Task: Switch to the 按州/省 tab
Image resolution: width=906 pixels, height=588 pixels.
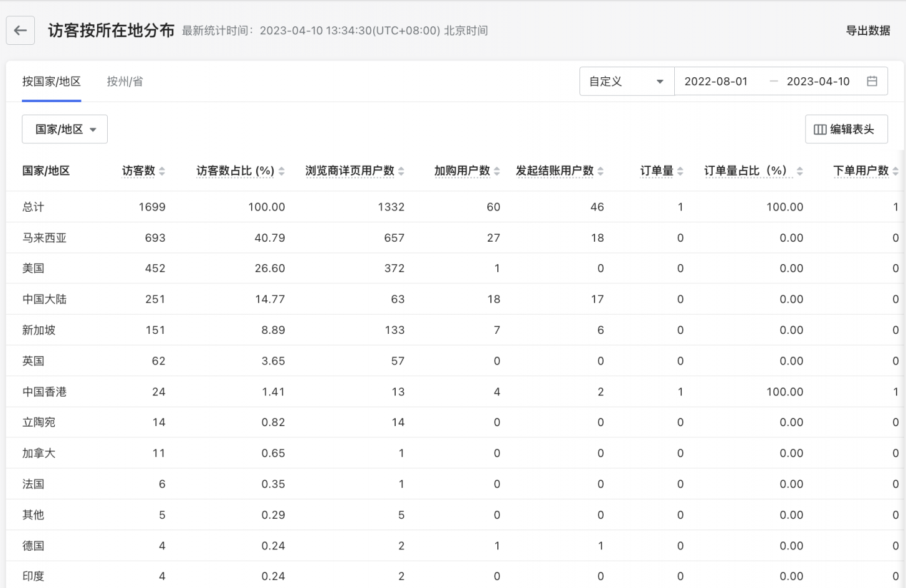Action: [x=124, y=81]
